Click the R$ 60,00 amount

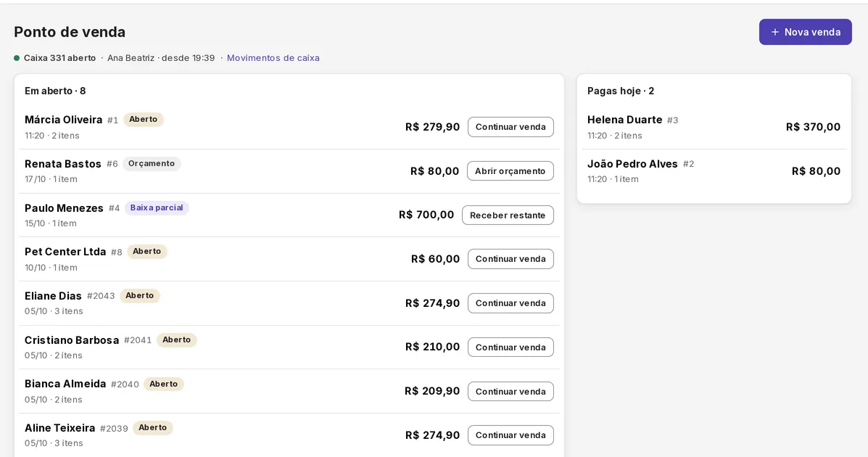(x=435, y=259)
